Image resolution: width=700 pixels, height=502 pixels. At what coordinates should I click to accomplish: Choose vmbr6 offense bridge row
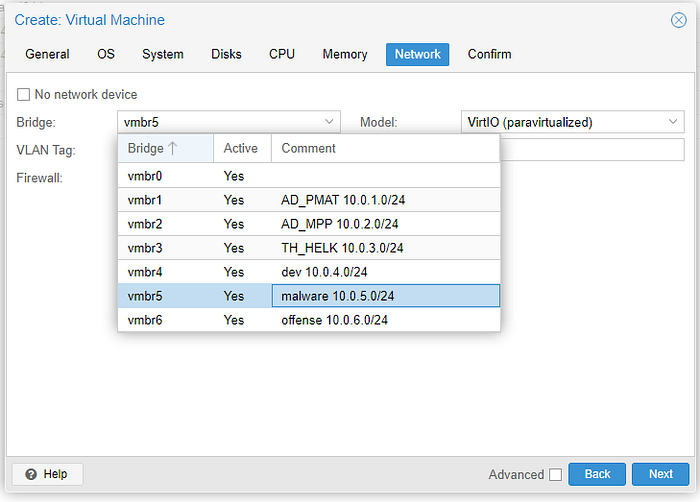click(x=309, y=320)
